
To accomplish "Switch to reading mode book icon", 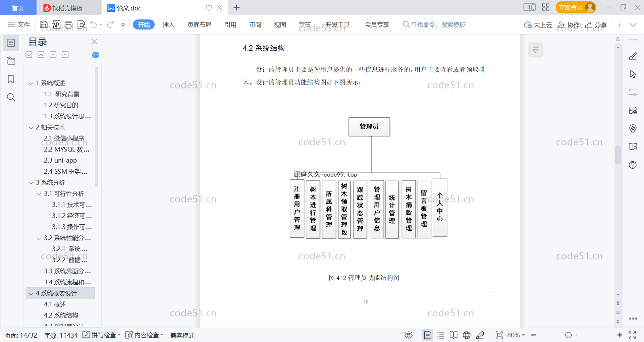I will coord(453,335).
